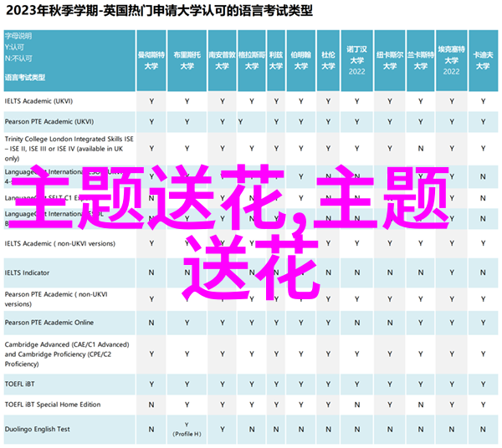The height and width of the screenshot is (448, 502).
Task: Click the 南安普敦大学 column header
Action: coord(222,58)
